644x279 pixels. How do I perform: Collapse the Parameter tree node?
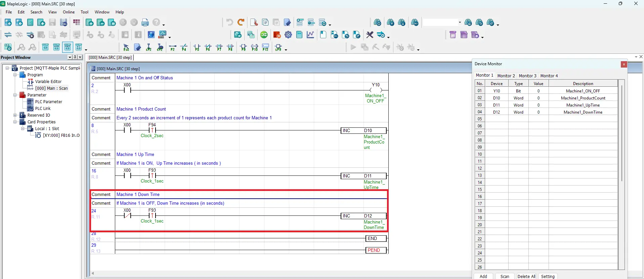tap(15, 95)
